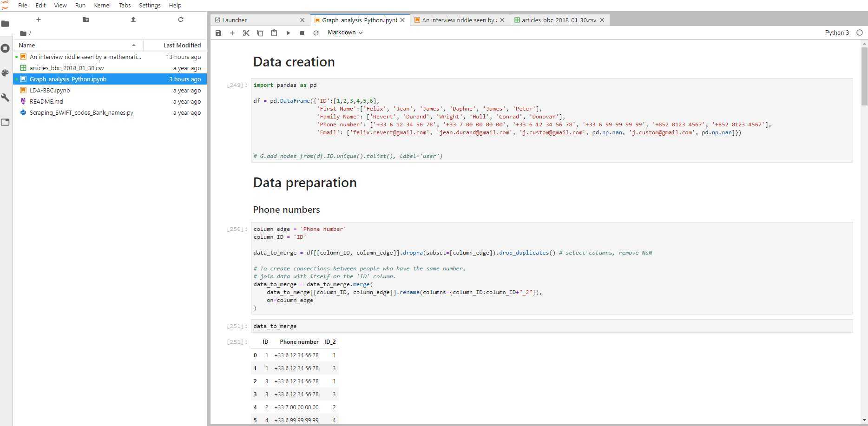Image resolution: width=868 pixels, height=426 pixels.
Task: Copy the selected cells
Action: coord(260,33)
